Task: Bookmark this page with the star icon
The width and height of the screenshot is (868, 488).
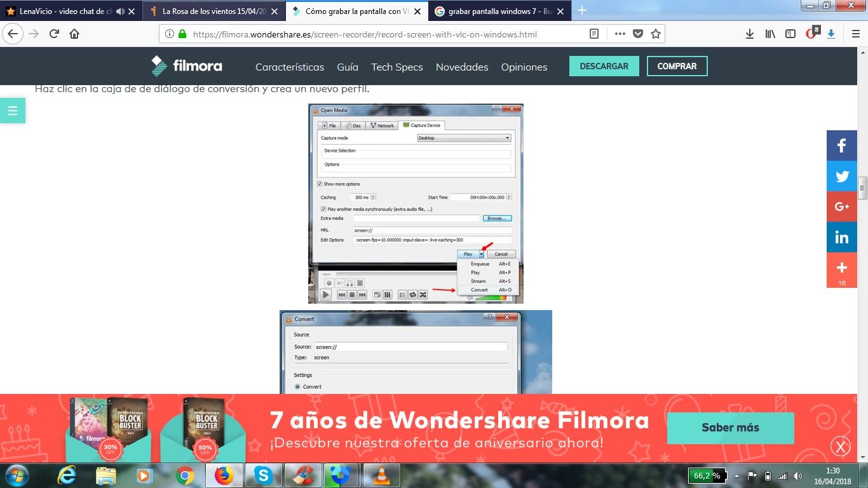Action: pyautogui.click(x=656, y=34)
